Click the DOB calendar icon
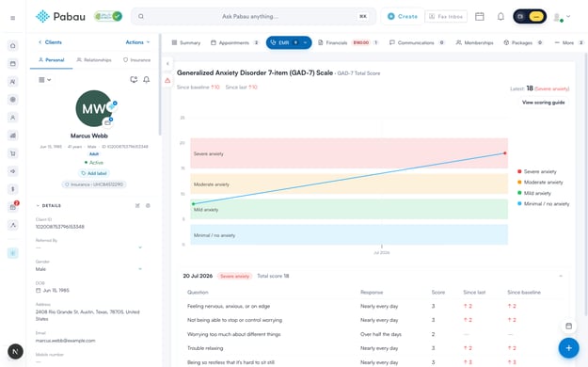Viewport: 588px width, 367px height. click(x=39, y=291)
